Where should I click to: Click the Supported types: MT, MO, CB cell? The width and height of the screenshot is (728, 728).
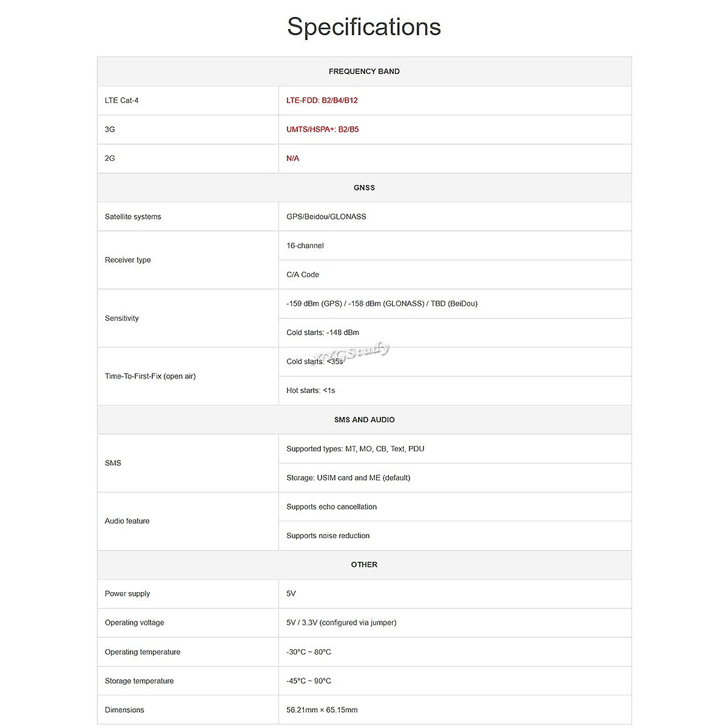pos(356,449)
